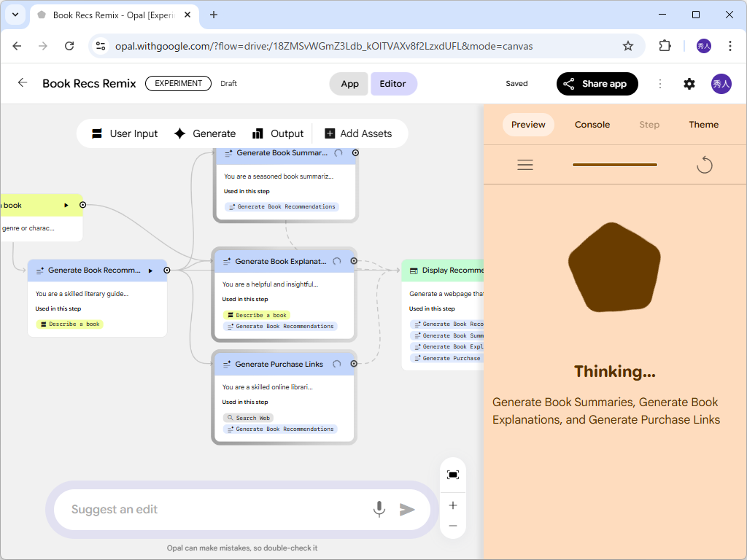Open the Console tab
The width and height of the screenshot is (747, 560).
[592, 125]
